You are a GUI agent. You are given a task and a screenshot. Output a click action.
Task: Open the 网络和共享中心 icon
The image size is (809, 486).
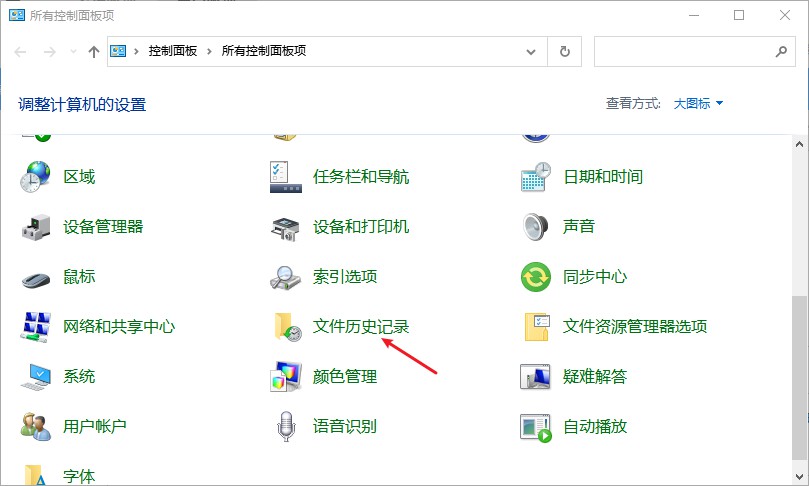36,327
